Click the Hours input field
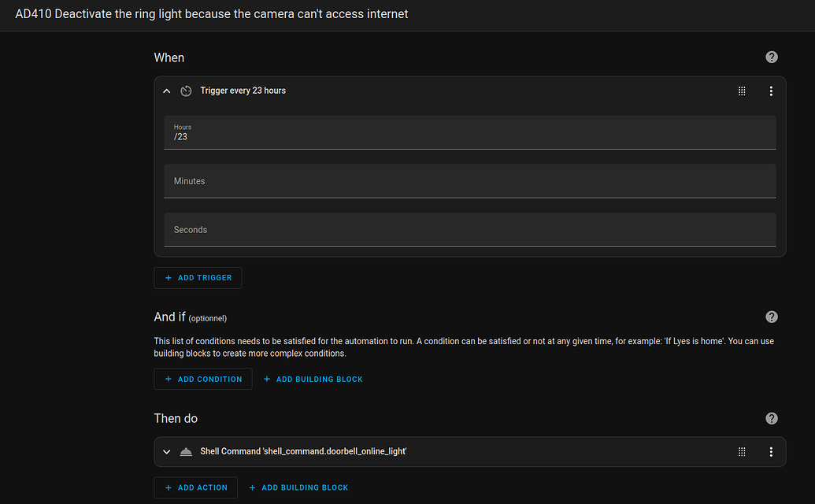Image resolution: width=815 pixels, height=504 pixels. pos(469,133)
